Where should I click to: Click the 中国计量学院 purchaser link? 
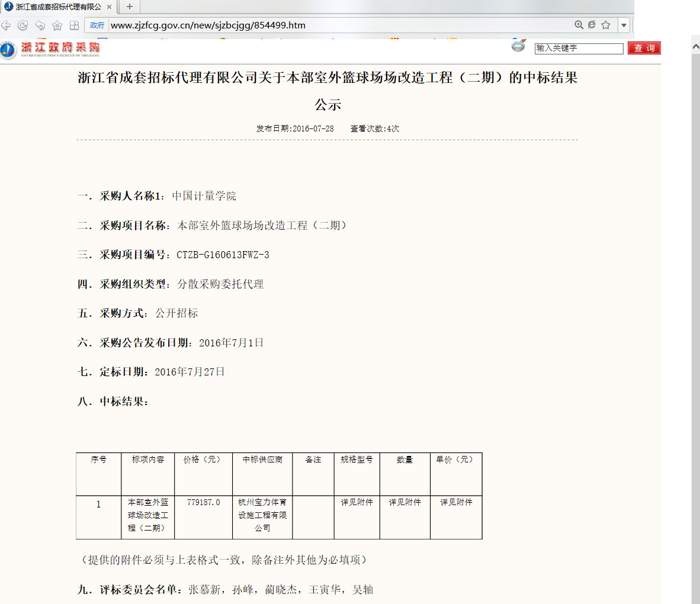point(204,196)
